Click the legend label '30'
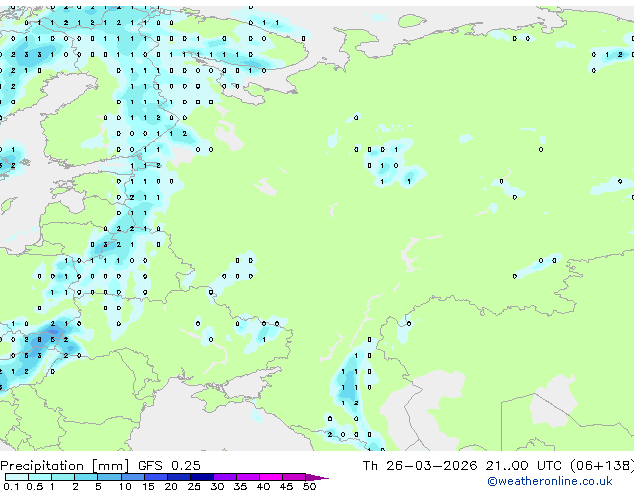 point(217,486)
